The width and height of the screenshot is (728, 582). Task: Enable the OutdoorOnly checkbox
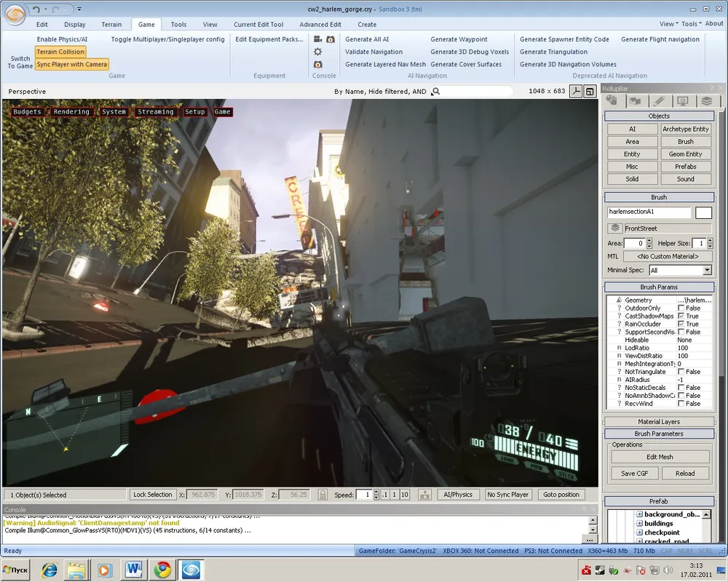click(681, 308)
